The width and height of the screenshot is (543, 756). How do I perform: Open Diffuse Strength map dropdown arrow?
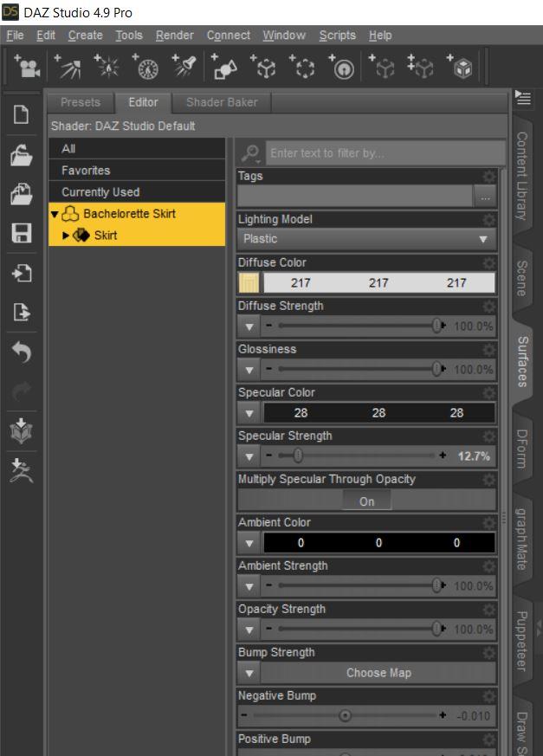(x=249, y=326)
